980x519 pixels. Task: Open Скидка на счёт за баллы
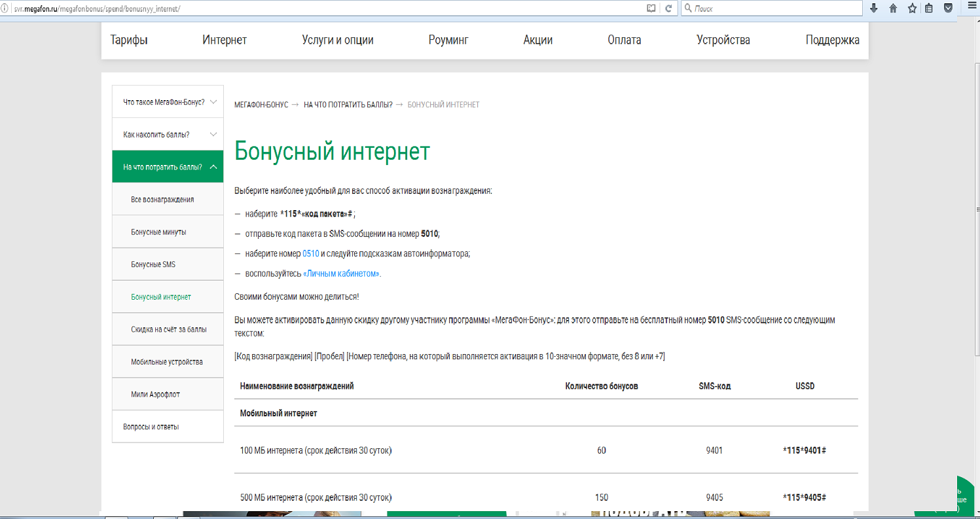tap(168, 329)
